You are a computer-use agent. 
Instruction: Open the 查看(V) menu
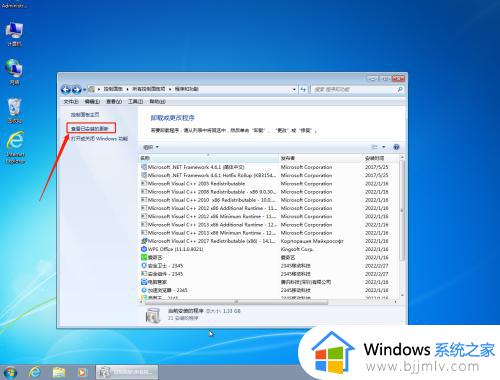tap(114, 101)
